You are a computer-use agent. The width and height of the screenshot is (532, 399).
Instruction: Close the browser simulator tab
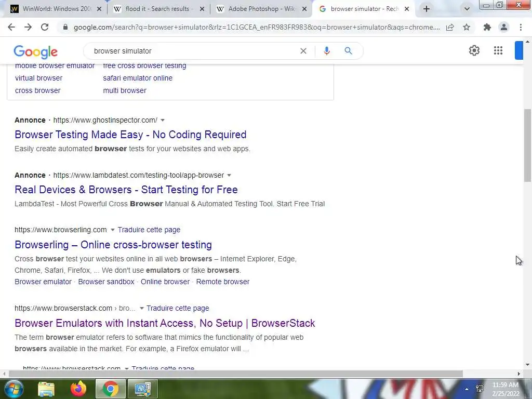click(x=407, y=9)
